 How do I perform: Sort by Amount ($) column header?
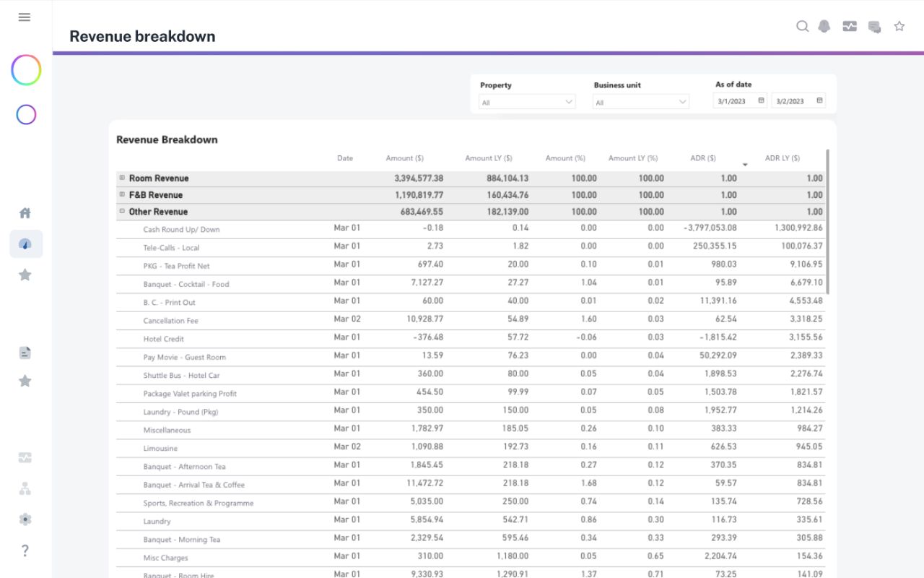[x=404, y=158]
